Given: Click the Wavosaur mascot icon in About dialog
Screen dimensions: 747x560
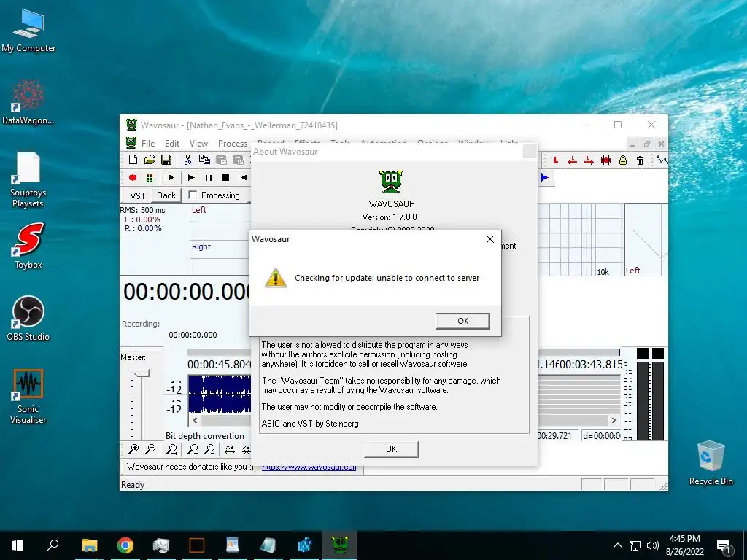Looking at the screenshot, I should point(391,182).
